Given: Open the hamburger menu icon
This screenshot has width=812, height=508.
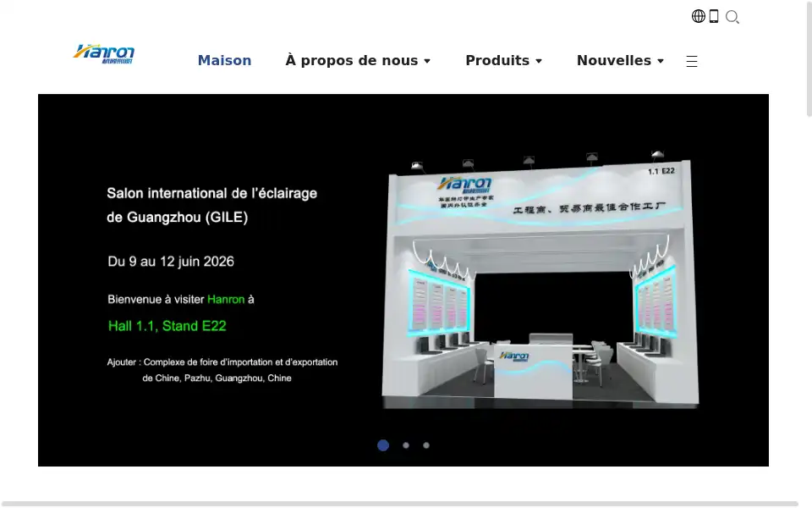Looking at the screenshot, I should pos(692,61).
